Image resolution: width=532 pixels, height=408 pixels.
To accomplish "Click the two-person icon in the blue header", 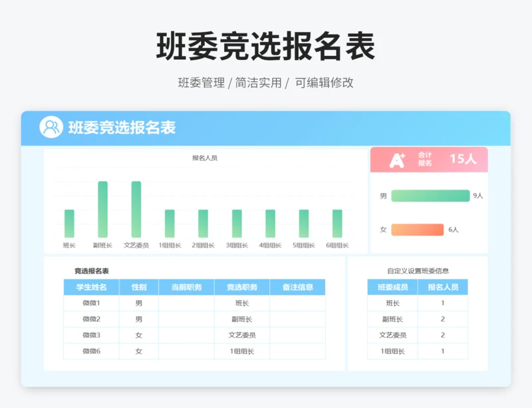I will (x=51, y=127).
